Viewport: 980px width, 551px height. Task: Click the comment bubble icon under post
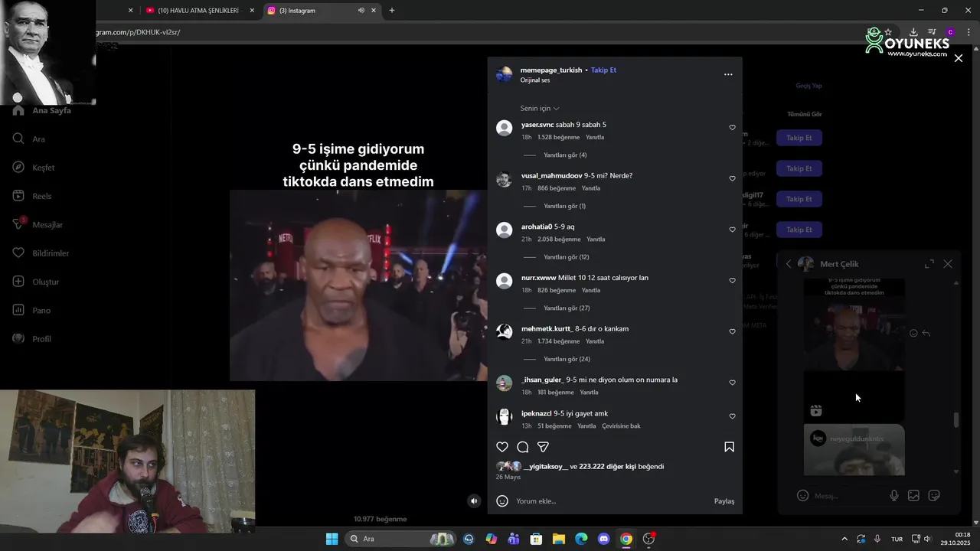point(523,447)
